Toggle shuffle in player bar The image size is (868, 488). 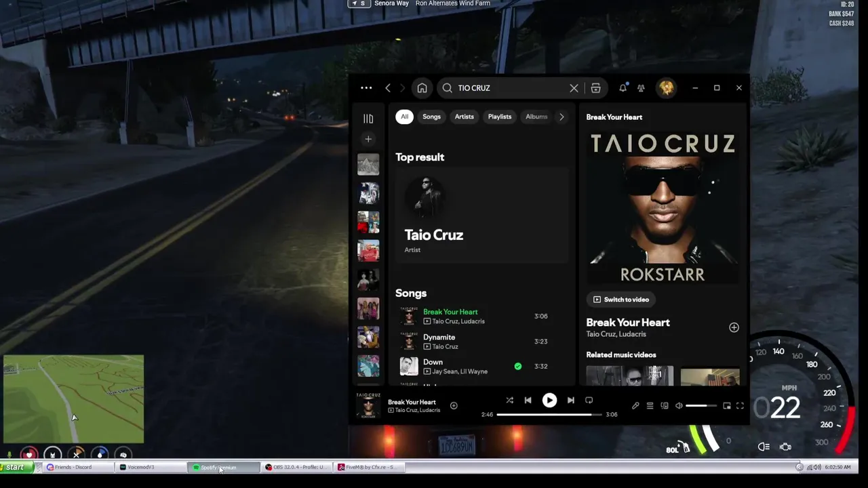509,401
